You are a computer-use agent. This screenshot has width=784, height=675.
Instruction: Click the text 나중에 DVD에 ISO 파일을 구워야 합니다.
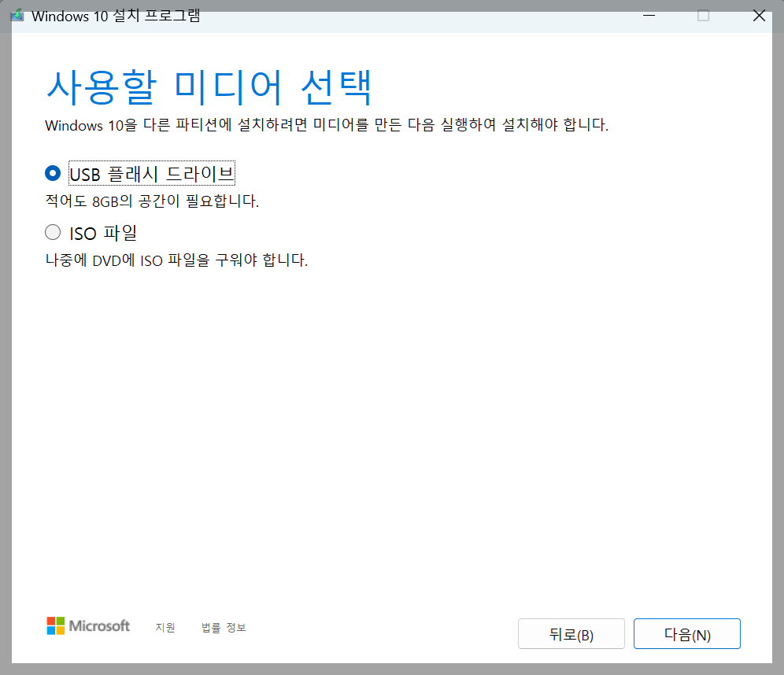coord(176,260)
